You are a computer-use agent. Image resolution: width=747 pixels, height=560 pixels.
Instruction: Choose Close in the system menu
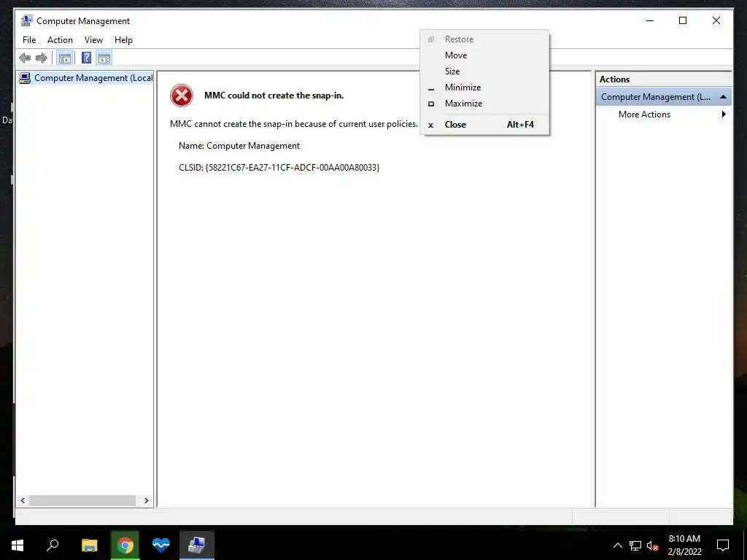[x=484, y=125]
